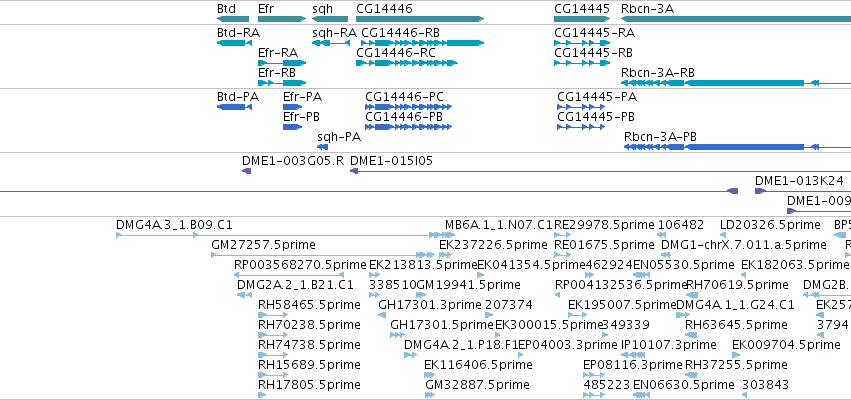Click EK116406.5prime EST label

(478, 364)
